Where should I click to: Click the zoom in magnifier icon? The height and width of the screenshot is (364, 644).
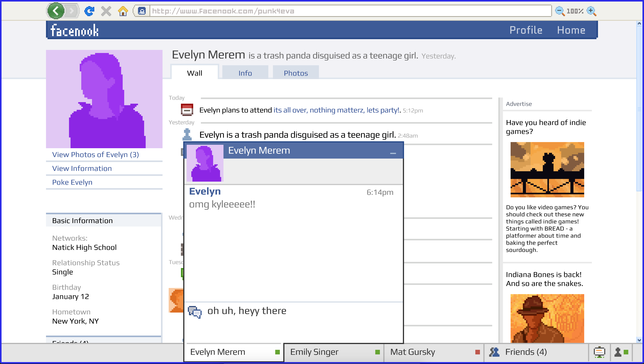click(x=592, y=10)
